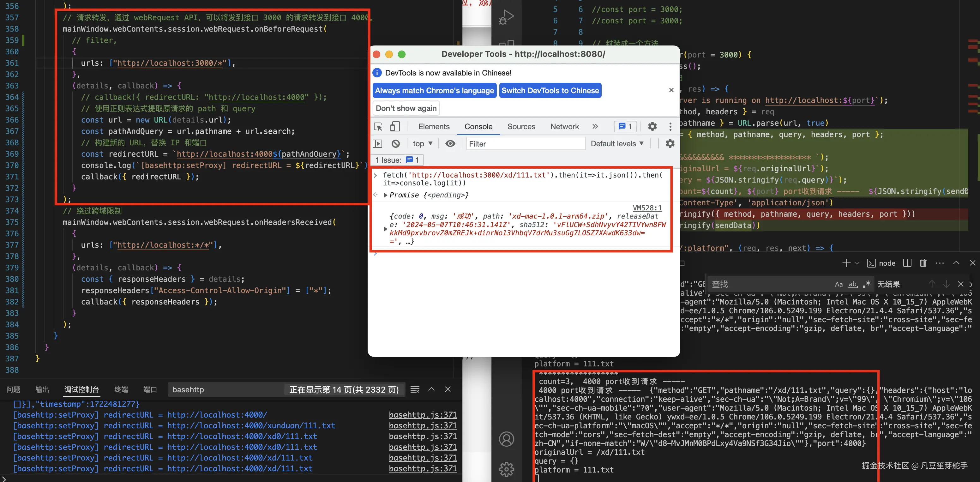Viewport: 980px width, 482px height.
Task: Expand the pending Promise result
Action: coord(386,195)
